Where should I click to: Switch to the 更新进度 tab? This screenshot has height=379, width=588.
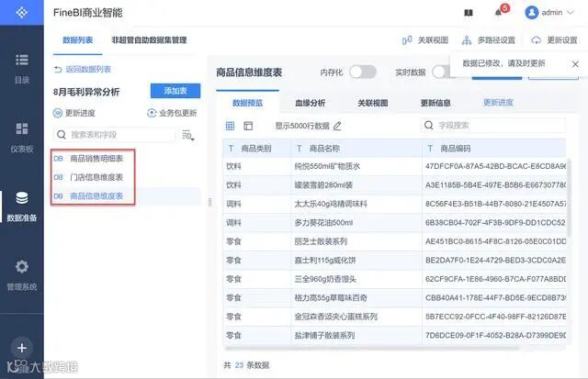point(498,103)
